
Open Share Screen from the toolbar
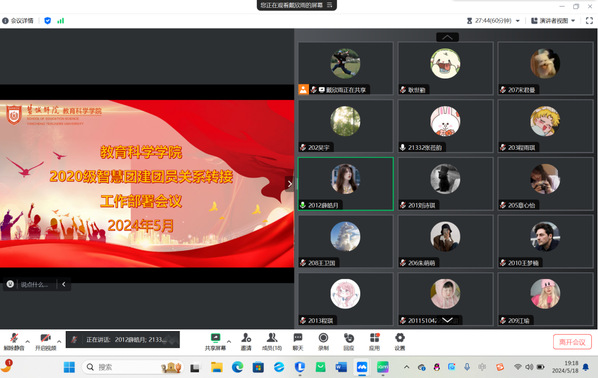[215, 341]
